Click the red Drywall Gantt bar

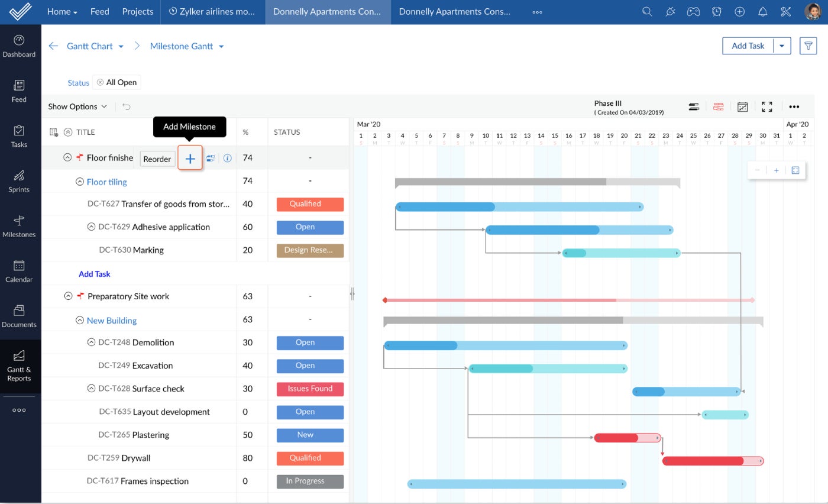[713, 461]
